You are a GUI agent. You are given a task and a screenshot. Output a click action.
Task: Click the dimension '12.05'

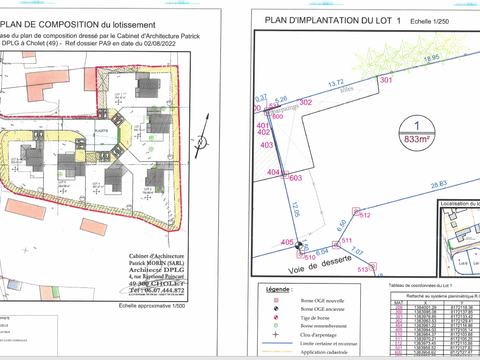[x=296, y=209]
